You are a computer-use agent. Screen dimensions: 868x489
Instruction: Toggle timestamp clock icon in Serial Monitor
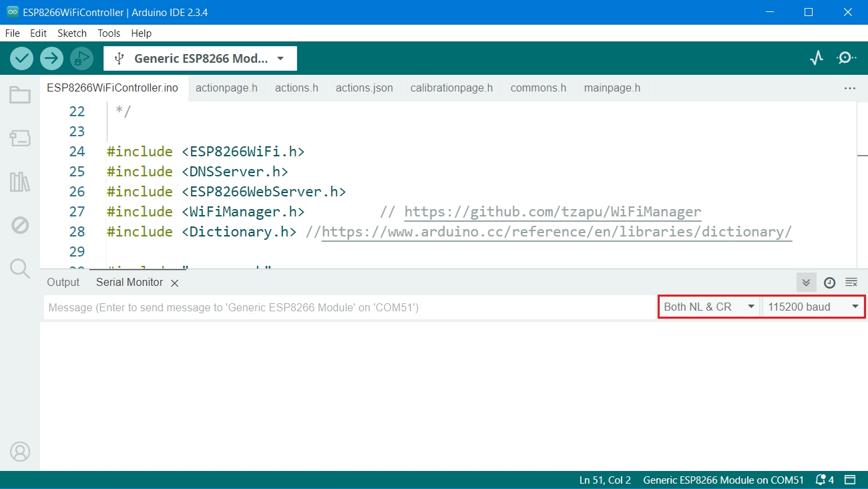(x=829, y=283)
